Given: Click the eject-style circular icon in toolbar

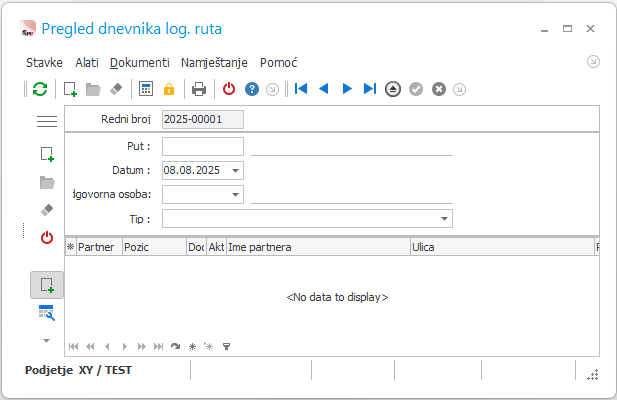Looking at the screenshot, I should (393, 89).
